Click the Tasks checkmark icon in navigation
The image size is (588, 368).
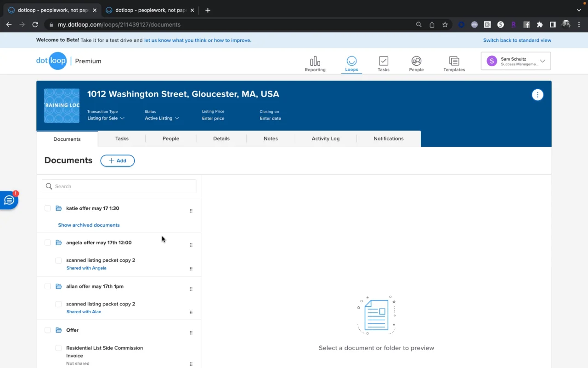point(383,61)
